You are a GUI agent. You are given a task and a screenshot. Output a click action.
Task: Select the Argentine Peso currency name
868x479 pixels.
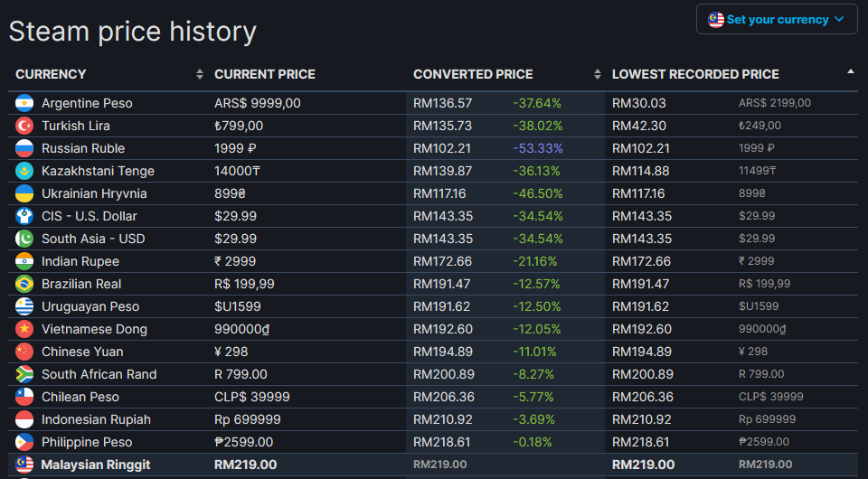(87, 103)
